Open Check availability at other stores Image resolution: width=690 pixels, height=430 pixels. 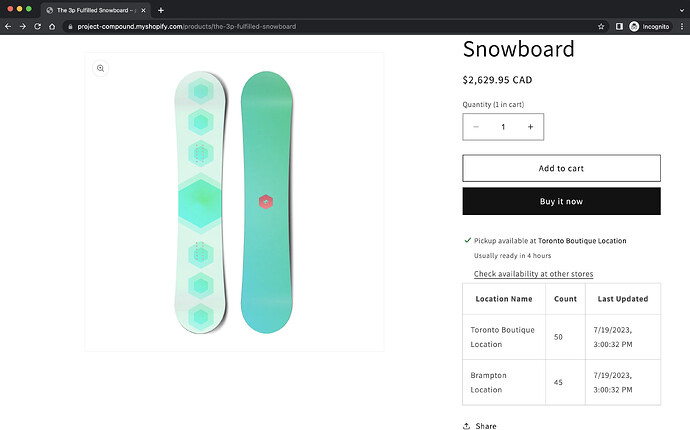(x=533, y=274)
